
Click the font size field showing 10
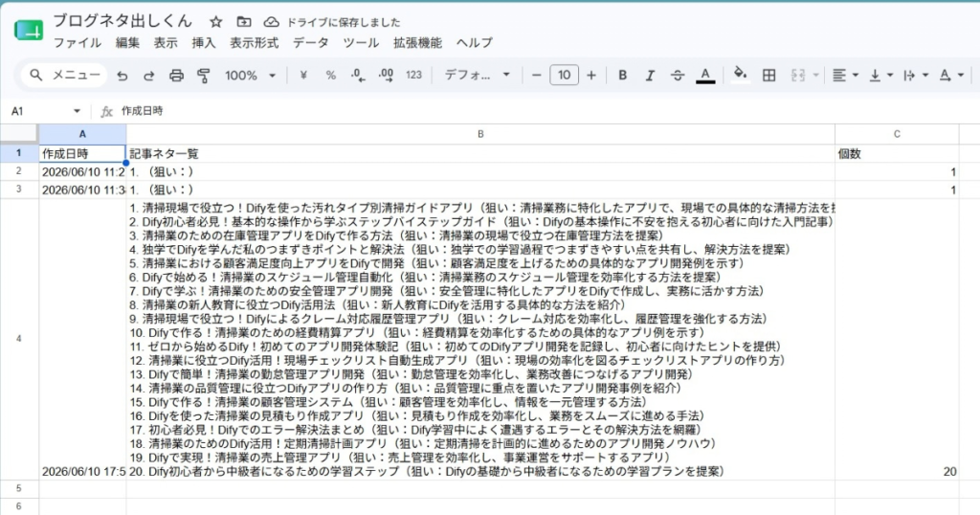click(x=564, y=75)
